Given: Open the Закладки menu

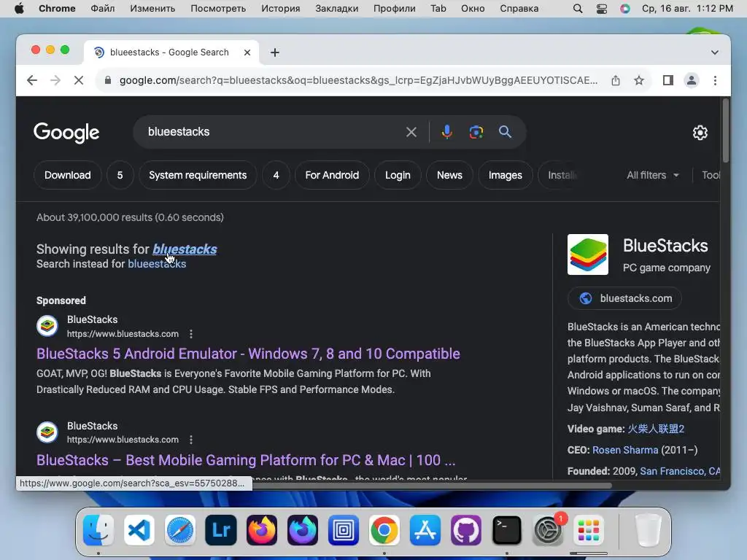Looking at the screenshot, I should tap(337, 9).
